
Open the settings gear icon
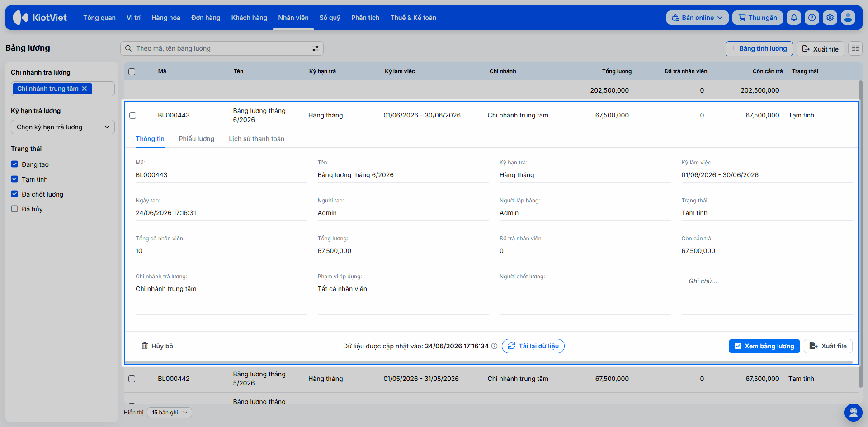point(830,18)
